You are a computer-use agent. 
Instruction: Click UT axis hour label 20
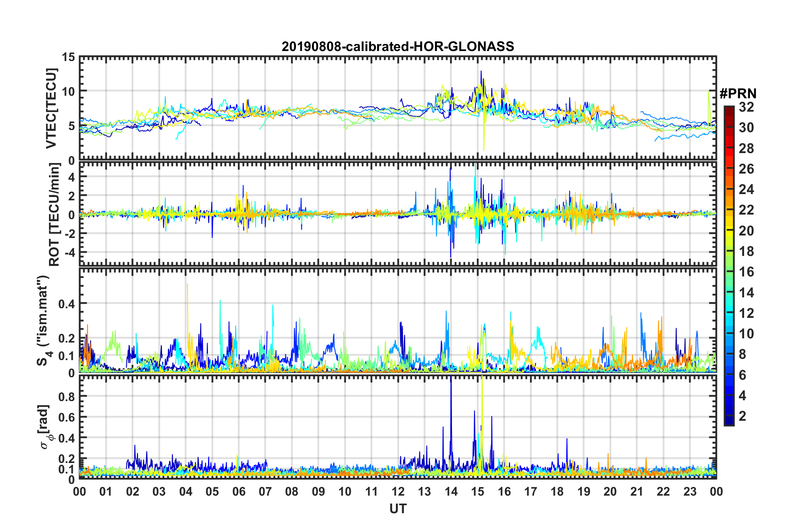(610, 491)
